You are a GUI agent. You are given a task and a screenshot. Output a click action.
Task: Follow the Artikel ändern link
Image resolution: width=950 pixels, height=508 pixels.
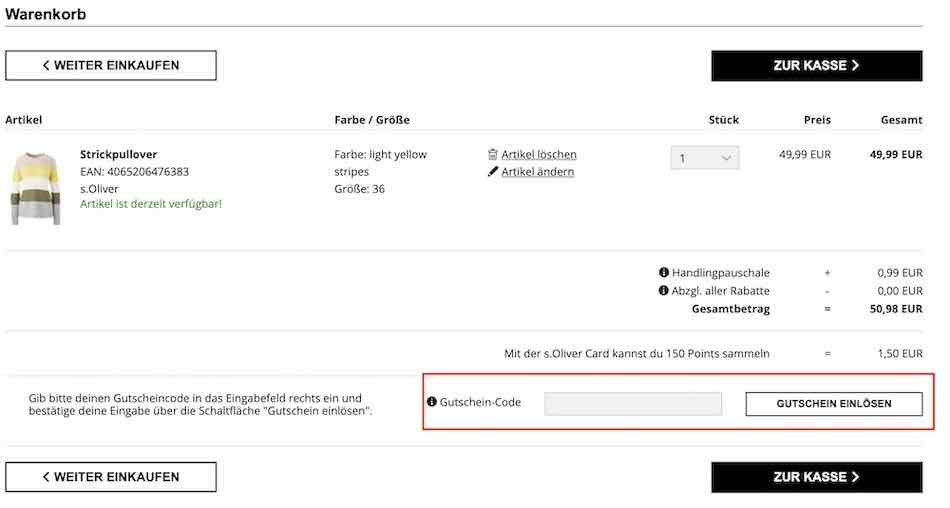pos(537,172)
